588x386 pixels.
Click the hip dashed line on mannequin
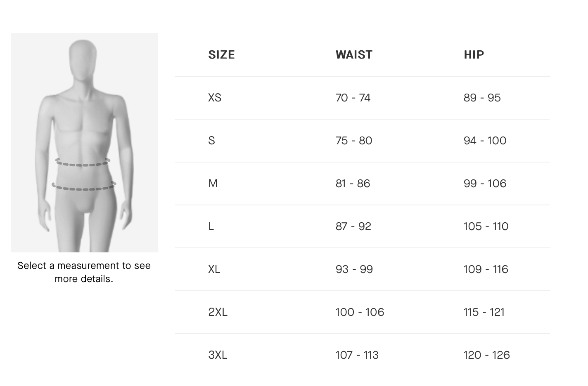pyautogui.click(x=83, y=186)
